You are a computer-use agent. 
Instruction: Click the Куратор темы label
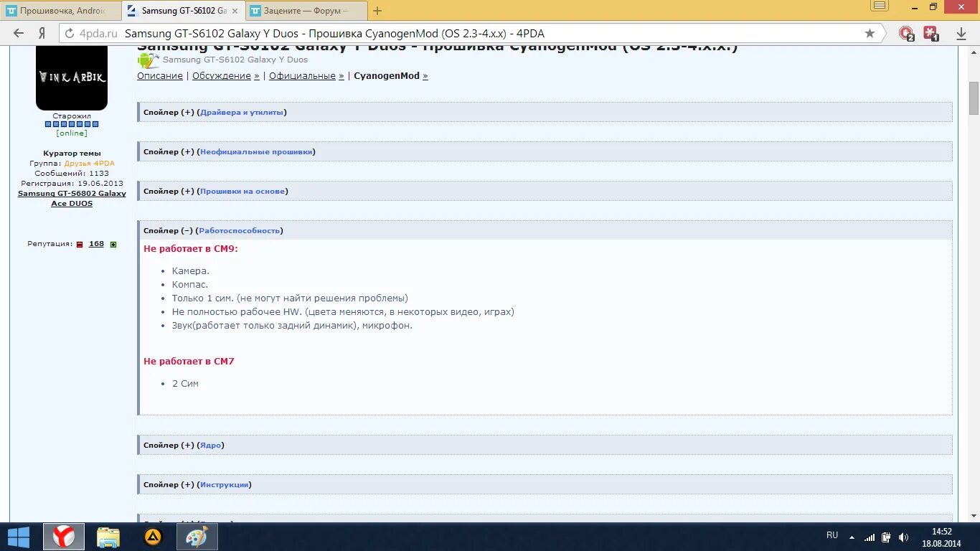[72, 153]
